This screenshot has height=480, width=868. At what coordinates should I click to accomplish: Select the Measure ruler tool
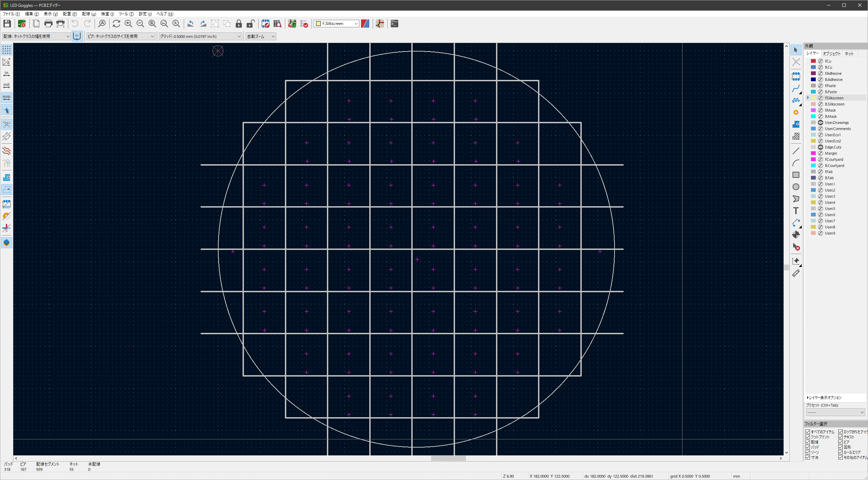[796, 273]
